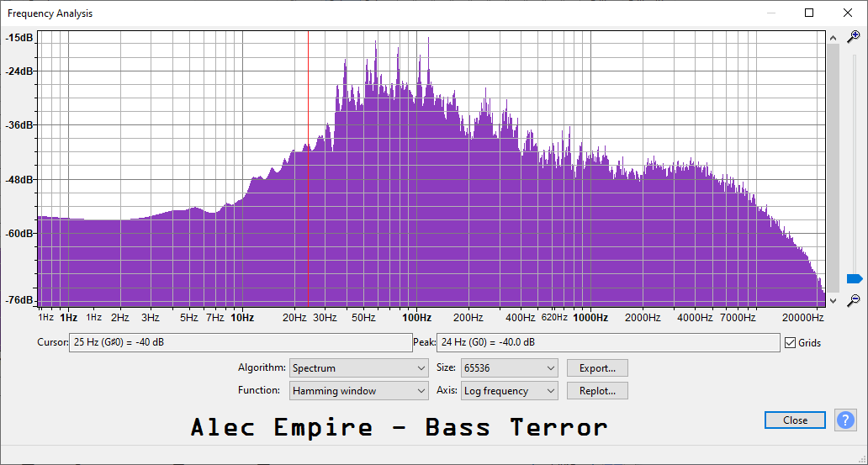
Task: Click the Replot... button
Action: click(x=597, y=391)
